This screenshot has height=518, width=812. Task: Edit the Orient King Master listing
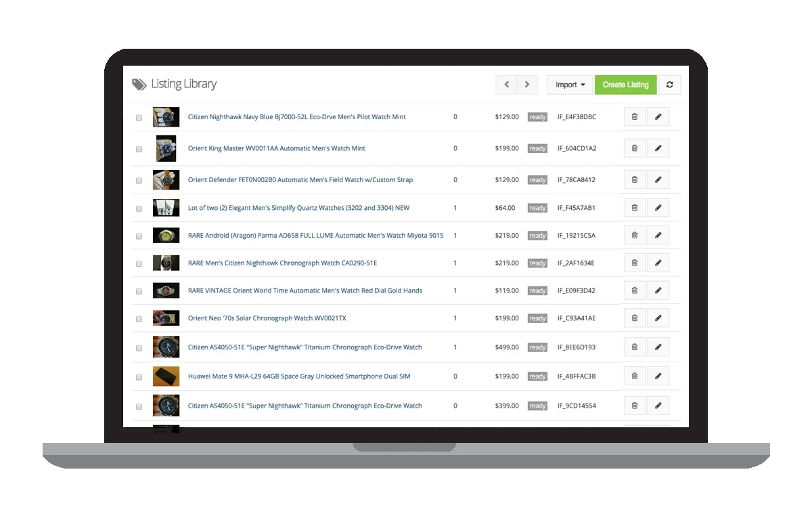click(658, 148)
